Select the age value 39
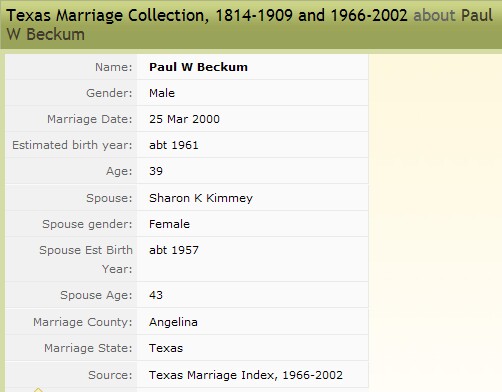The width and height of the screenshot is (502, 392). point(156,171)
